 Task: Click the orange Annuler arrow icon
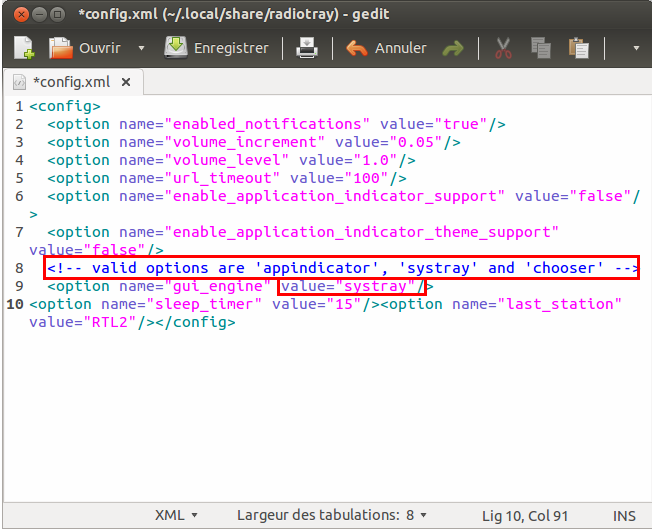(356, 48)
